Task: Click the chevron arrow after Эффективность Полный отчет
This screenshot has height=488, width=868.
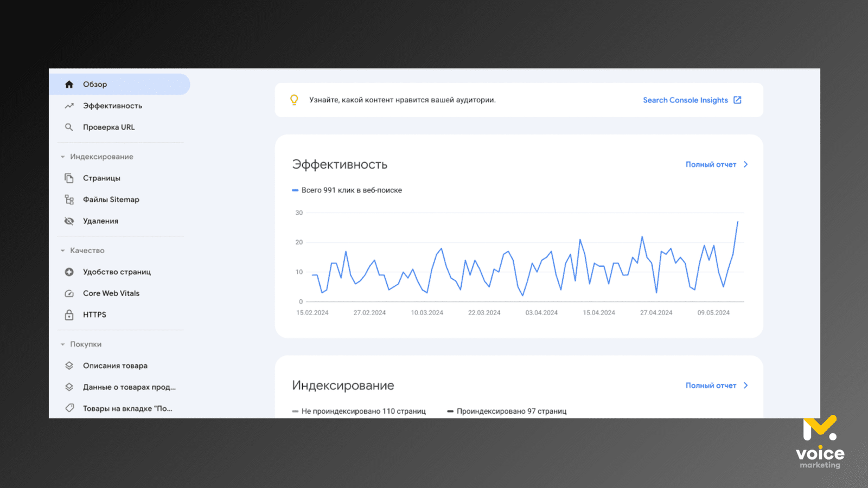Action: click(745, 164)
